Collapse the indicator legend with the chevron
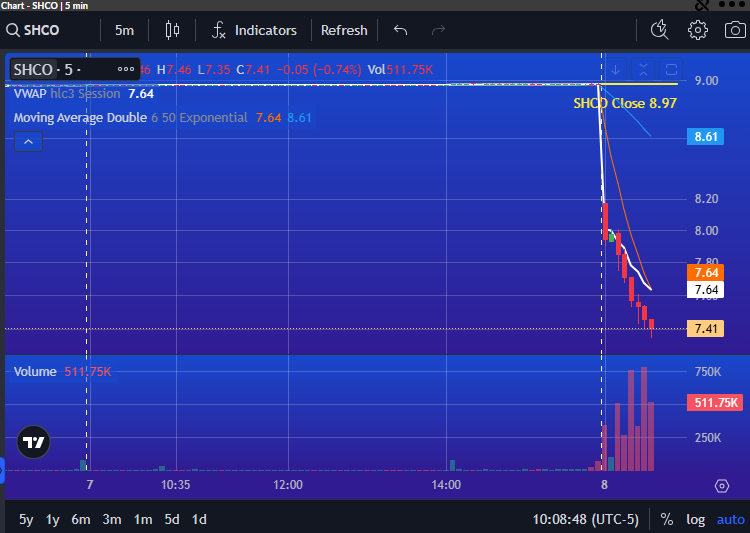The height and width of the screenshot is (533, 750). (x=29, y=142)
